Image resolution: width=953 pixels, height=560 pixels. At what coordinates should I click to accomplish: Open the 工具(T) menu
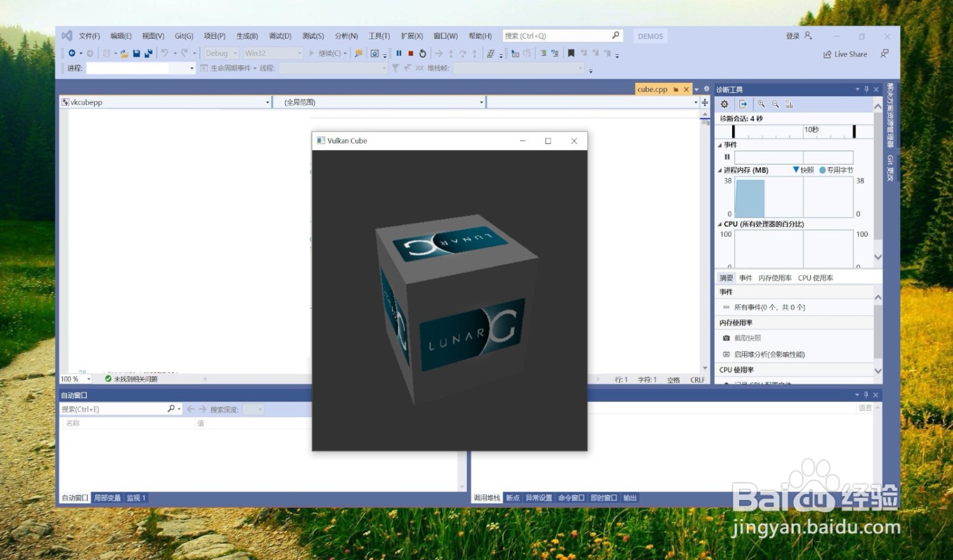tap(379, 36)
